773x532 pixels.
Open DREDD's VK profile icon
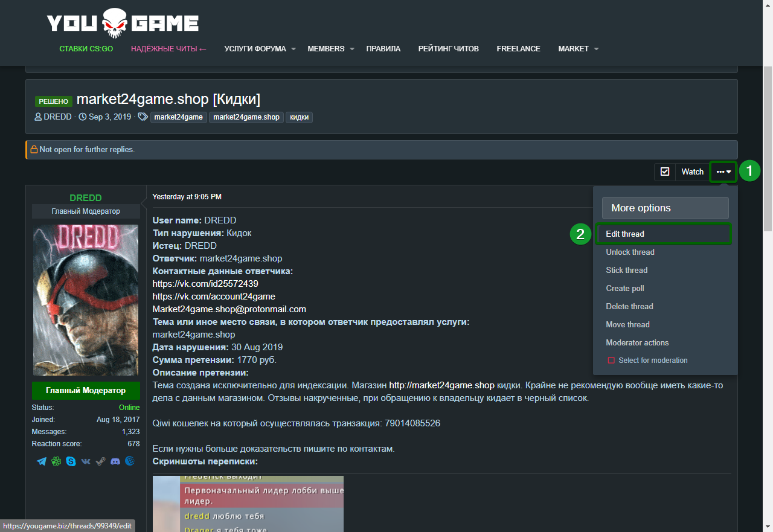tap(86, 461)
